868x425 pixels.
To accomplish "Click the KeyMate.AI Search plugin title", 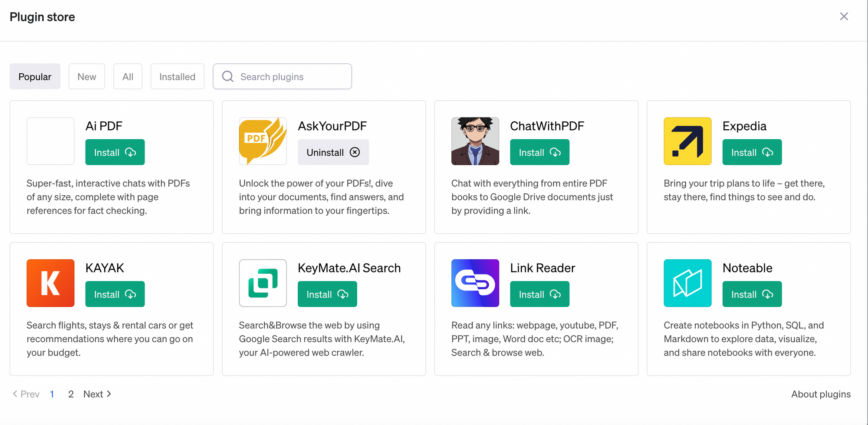I will (349, 268).
